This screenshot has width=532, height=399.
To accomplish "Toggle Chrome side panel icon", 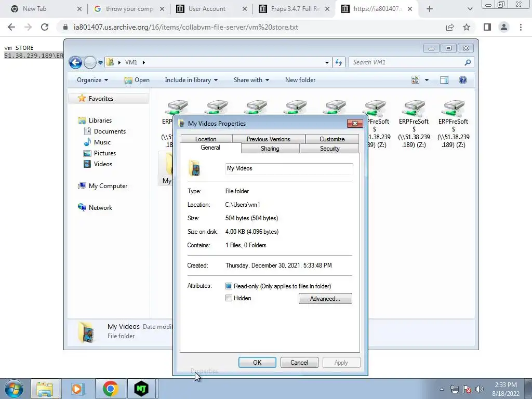I will coord(487,27).
